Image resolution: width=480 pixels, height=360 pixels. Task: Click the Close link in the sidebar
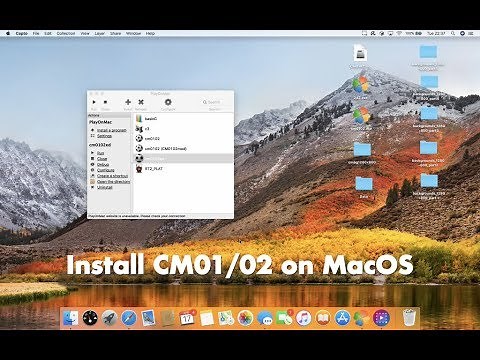[102, 159]
